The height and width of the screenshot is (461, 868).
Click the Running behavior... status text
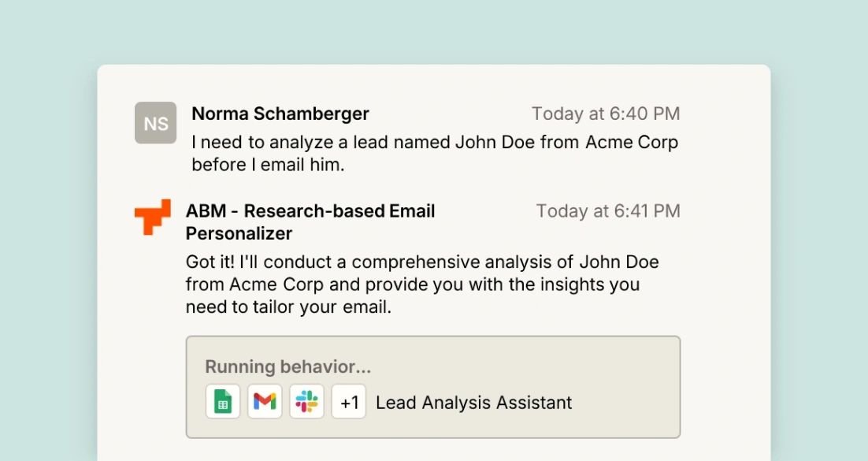coord(287,366)
